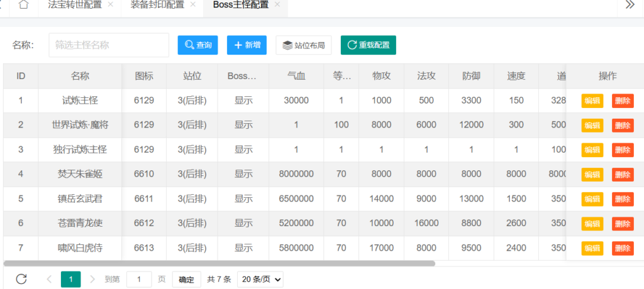The width and height of the screenshot is (644, 289).
Task: Click the 站位 column header
Action: (192, 76)
